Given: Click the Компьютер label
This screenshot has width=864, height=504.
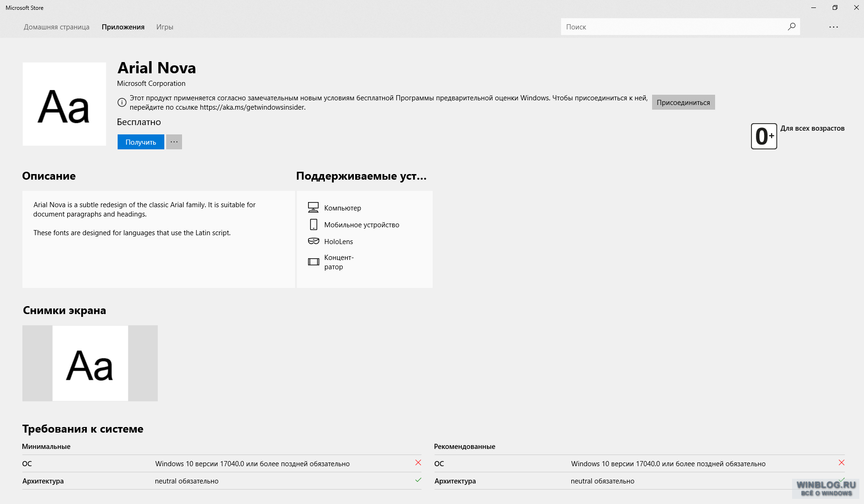Looking at the screenshot, I should coord(343,208).
